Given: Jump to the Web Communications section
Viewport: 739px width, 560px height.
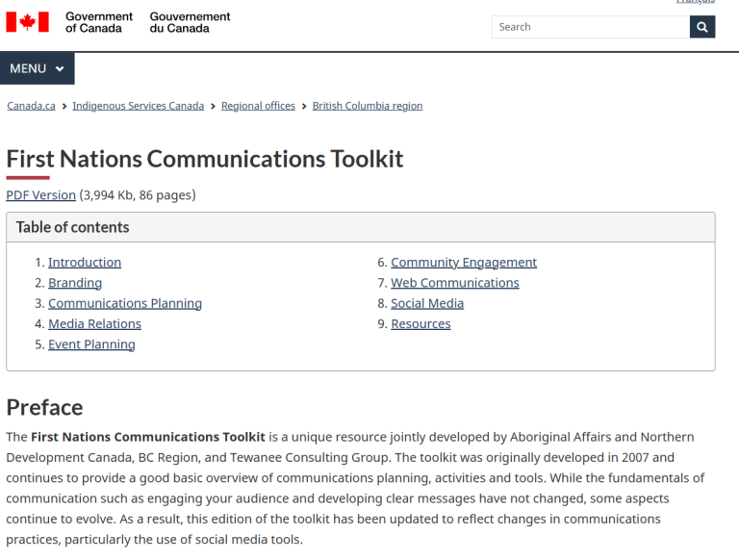Looking at the screenshot, I should (455, 283).
